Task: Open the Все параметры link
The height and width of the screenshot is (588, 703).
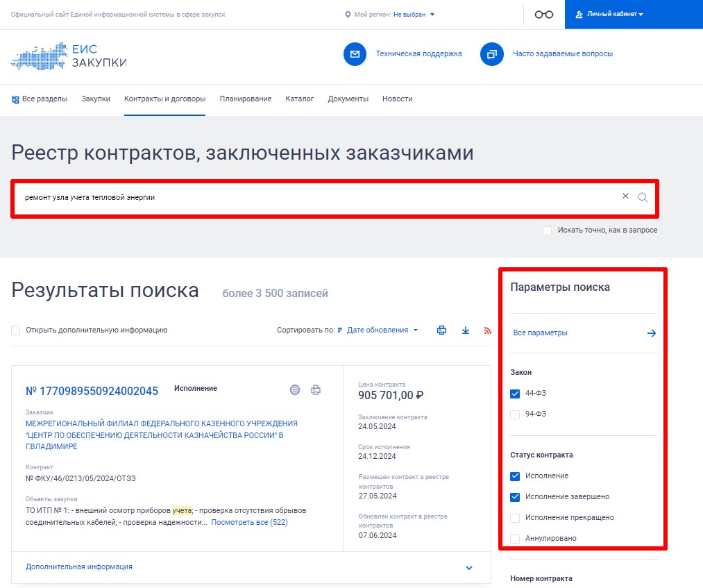Action: (540, 333)
